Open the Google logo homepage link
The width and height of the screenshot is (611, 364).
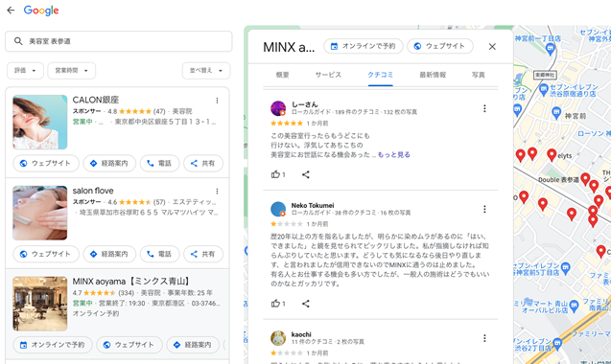[41, 11]
